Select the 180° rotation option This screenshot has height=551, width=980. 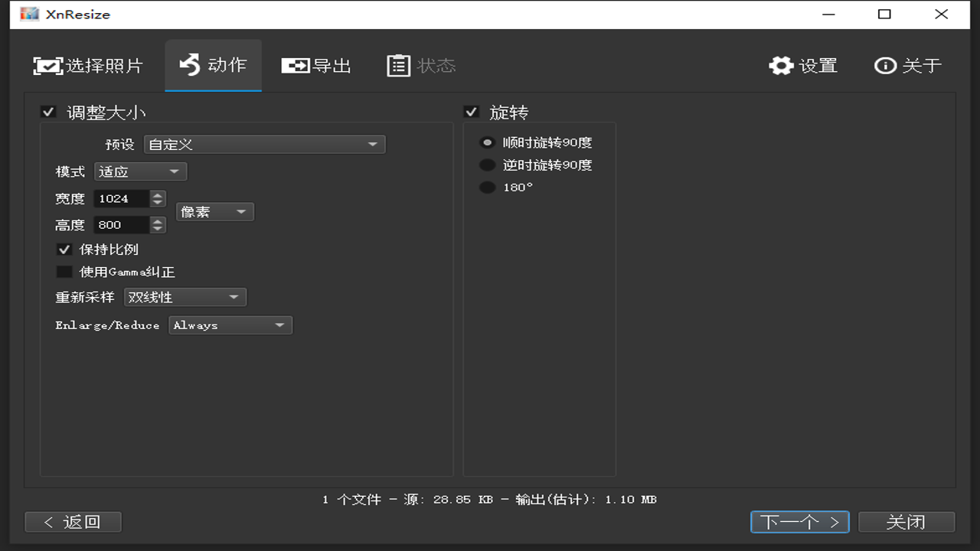487,187
